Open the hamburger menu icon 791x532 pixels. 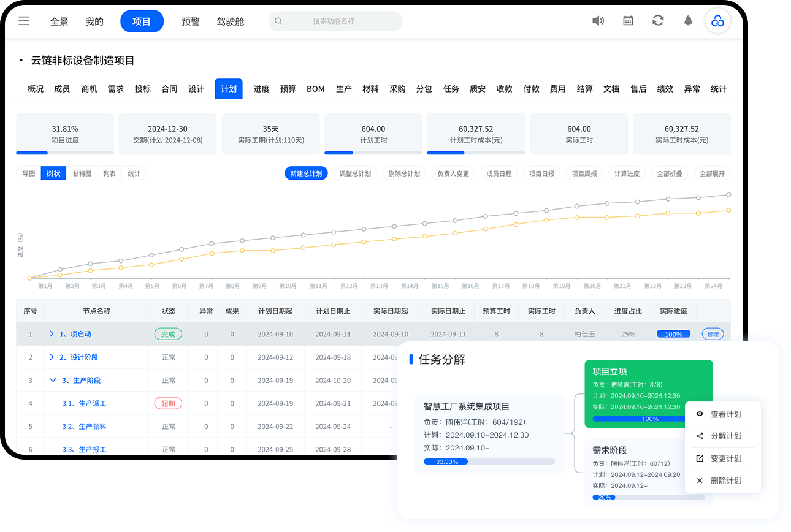pyautogui.click(x=24, y=21)
